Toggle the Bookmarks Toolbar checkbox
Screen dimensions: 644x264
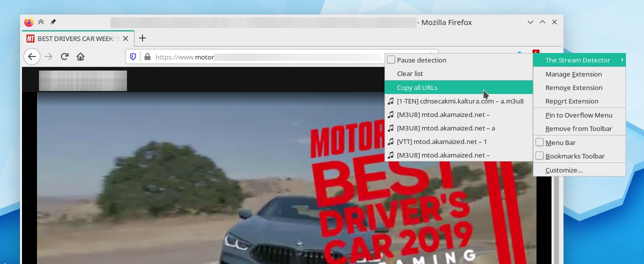539,156
